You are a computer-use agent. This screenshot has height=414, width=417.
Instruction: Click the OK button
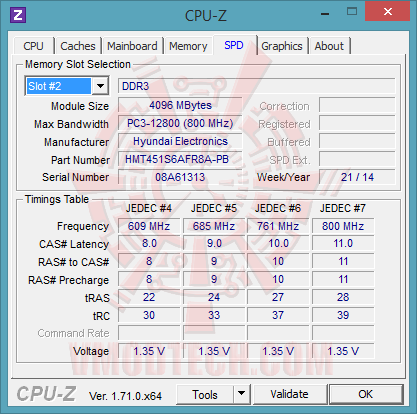point(366,394)
